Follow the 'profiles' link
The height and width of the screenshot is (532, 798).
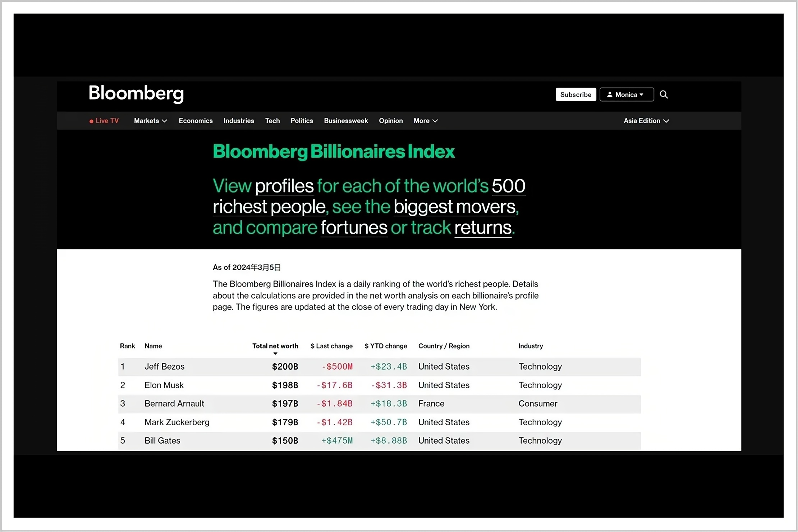[284, 186]
